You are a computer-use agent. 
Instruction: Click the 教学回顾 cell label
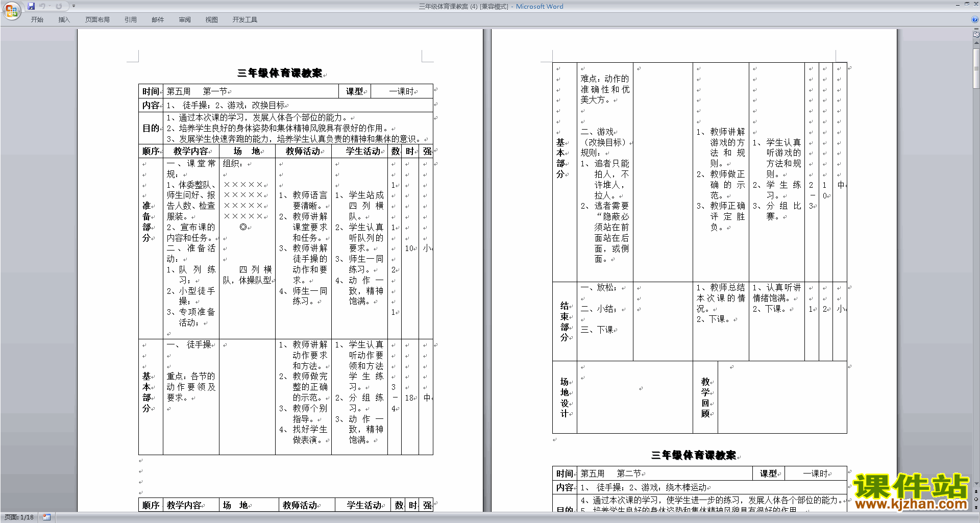[705, 397]
